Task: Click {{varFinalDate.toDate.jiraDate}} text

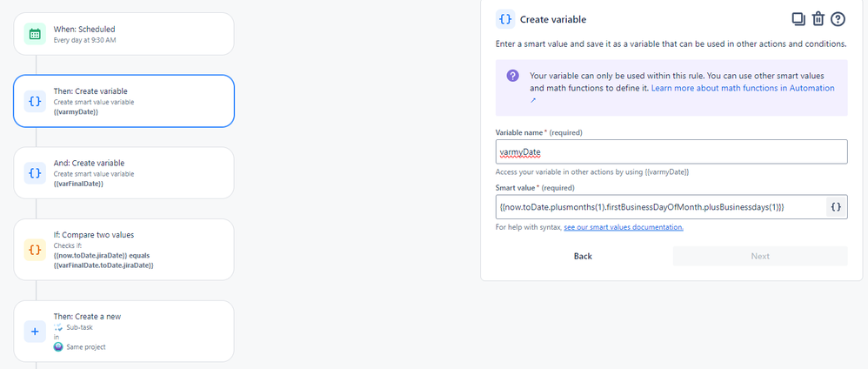Action: click(x=103, y=265)
